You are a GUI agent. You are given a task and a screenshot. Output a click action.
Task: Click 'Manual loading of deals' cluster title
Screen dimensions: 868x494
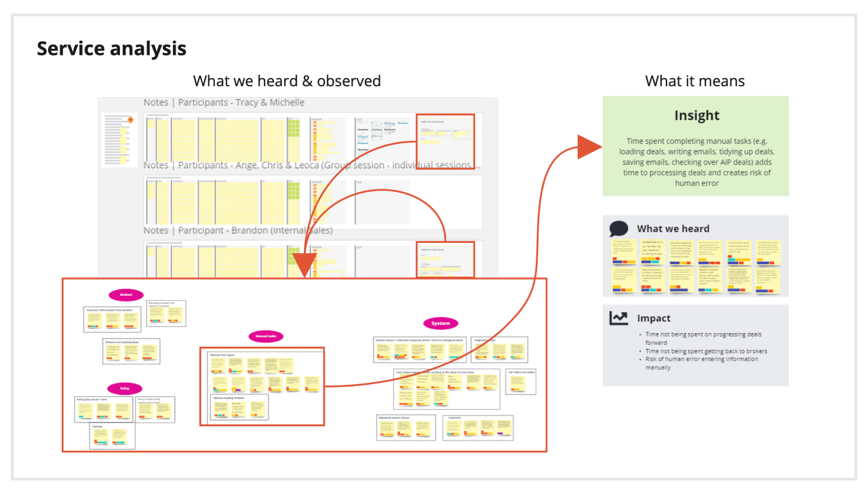(x=229, y=398)
